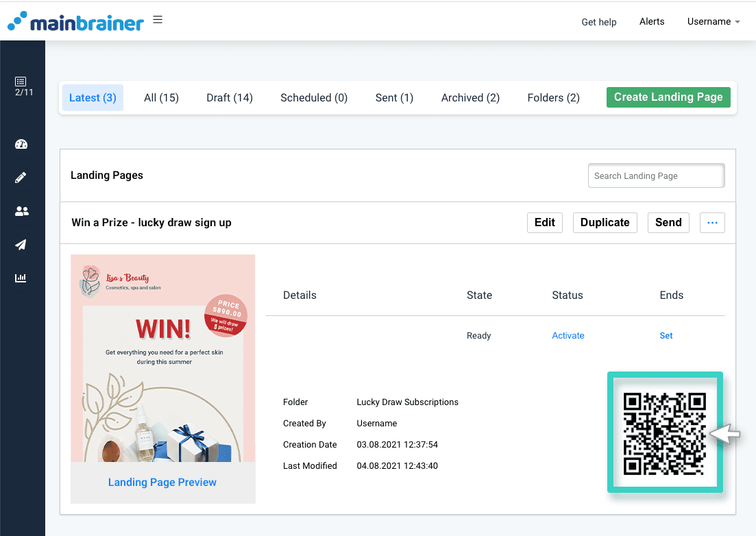Switch to the Draft (14) tab
Image resolution: width=756 pixels, height=536 pixels.
pyautogui.click(x=230, y=98)
